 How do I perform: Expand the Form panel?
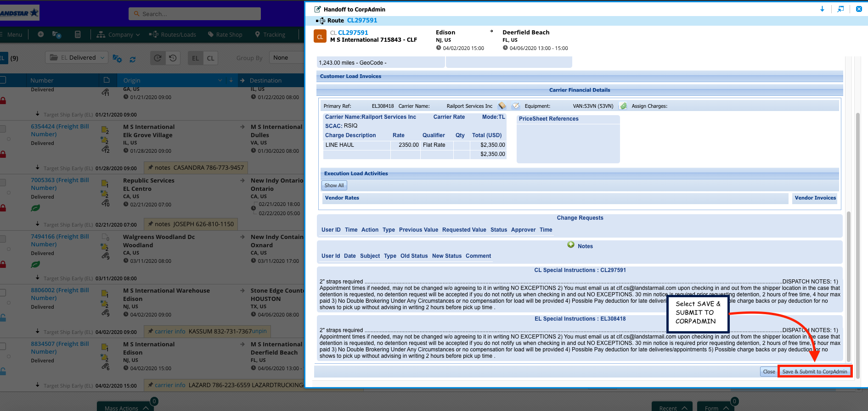pos(716,407)
